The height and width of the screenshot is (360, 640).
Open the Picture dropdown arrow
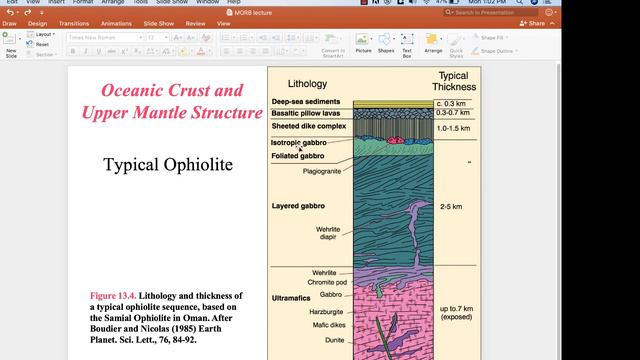tap(371, 39)
